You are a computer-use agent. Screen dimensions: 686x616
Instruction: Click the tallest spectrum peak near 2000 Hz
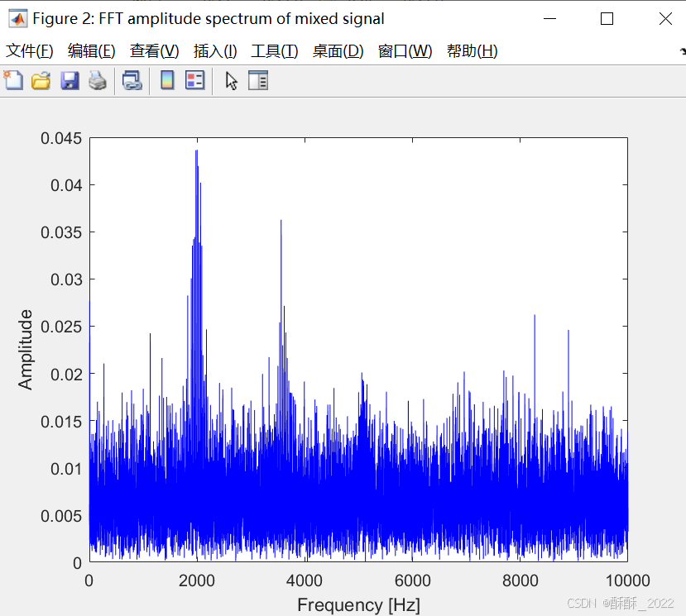pos(196,151)
